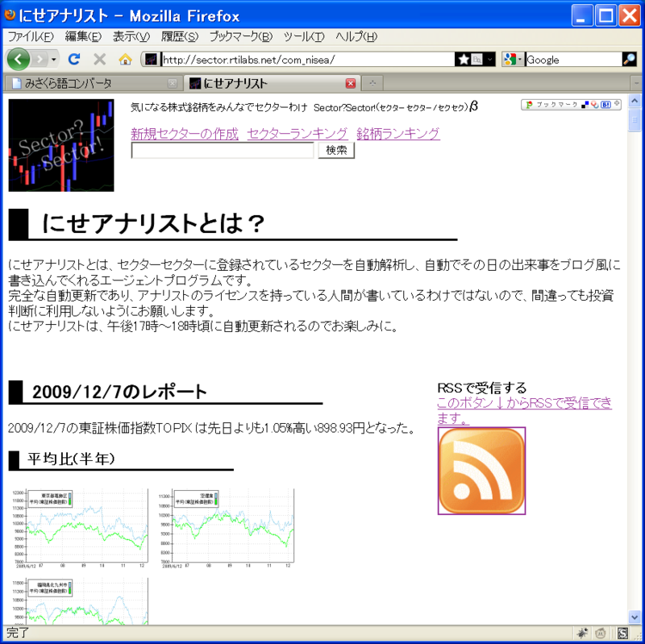Viewport: 645px width, 644px height.
Task: Bookmark this page with the star icon
Action: pyautogui.click(x=464, y=60)
